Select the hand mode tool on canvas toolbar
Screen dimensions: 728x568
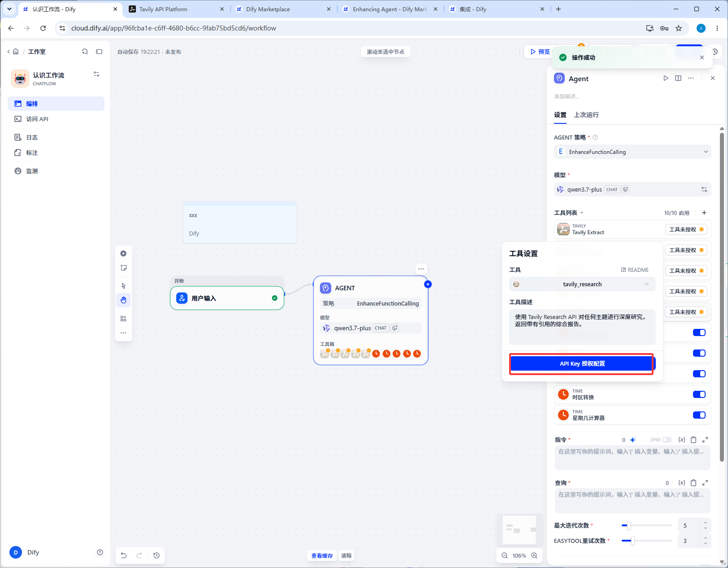(x=123, y=300)
